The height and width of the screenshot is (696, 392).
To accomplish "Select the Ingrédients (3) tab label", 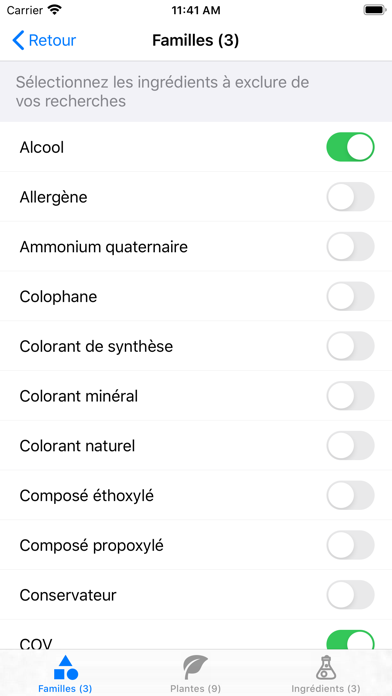I will 326,688.
